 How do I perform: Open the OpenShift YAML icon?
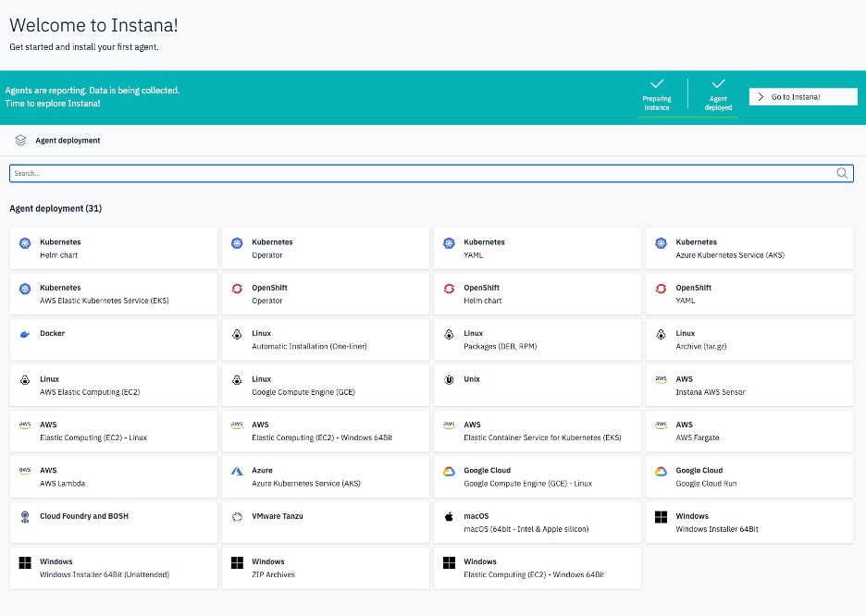click(662, 289)
